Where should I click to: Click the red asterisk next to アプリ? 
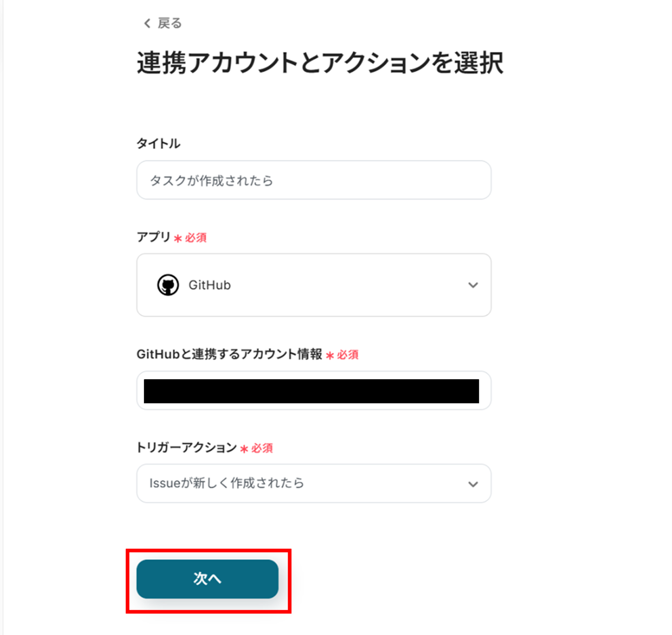[178, 239]
